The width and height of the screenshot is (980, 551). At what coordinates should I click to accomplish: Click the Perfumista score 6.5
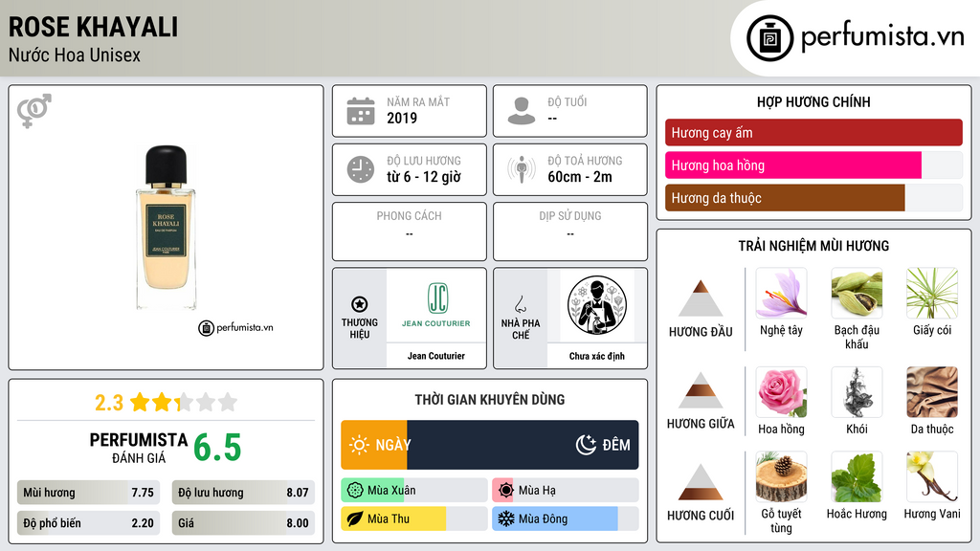tap(217, 448)
